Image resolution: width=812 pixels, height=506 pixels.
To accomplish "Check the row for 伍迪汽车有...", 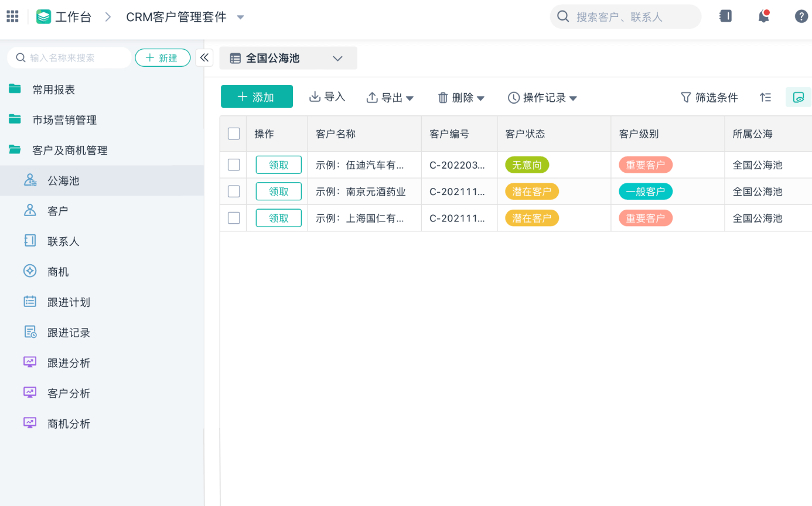I will 234,165.
